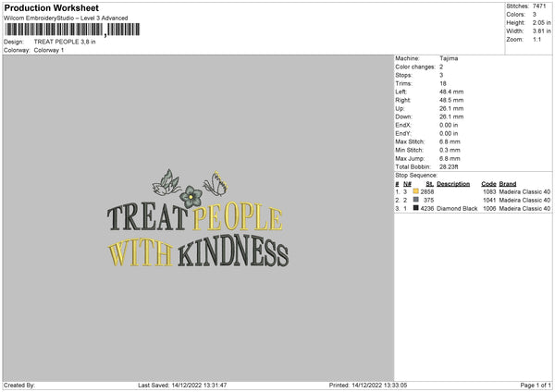Click the Left value 48.4 mm

451,92
